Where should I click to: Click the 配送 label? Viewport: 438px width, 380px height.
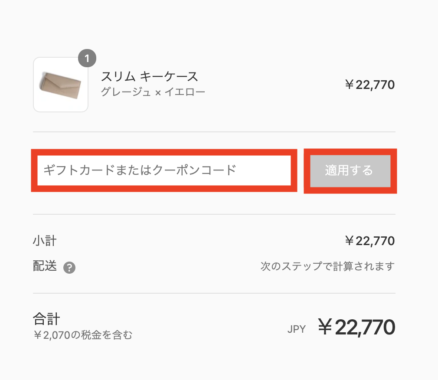pos(45,266)
